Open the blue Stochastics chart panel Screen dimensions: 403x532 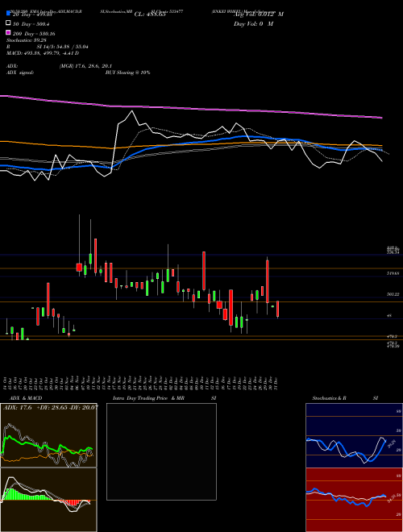point(354,435)
